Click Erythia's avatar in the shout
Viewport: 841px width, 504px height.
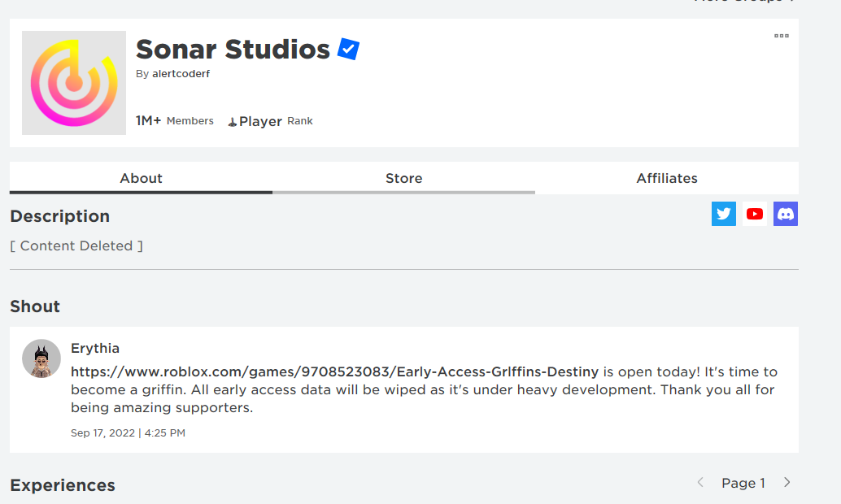pyautogui.click(x=41, y=358)
